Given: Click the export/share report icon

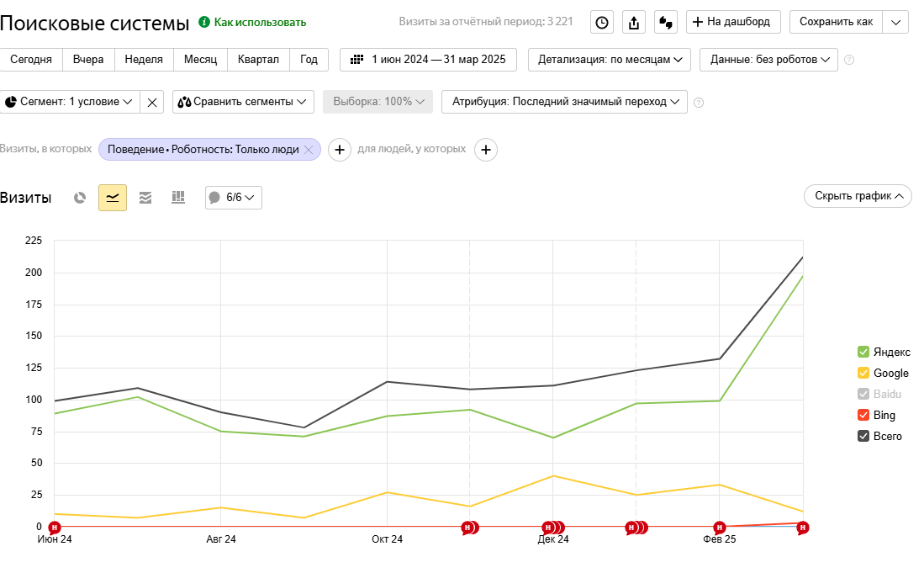Looking at the screenshot, I should click(634, 23).
